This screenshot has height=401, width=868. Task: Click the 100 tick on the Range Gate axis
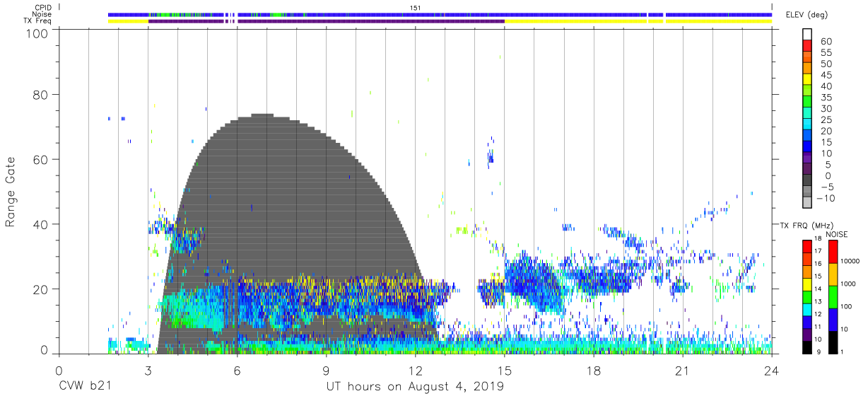(x=37, y=33)
